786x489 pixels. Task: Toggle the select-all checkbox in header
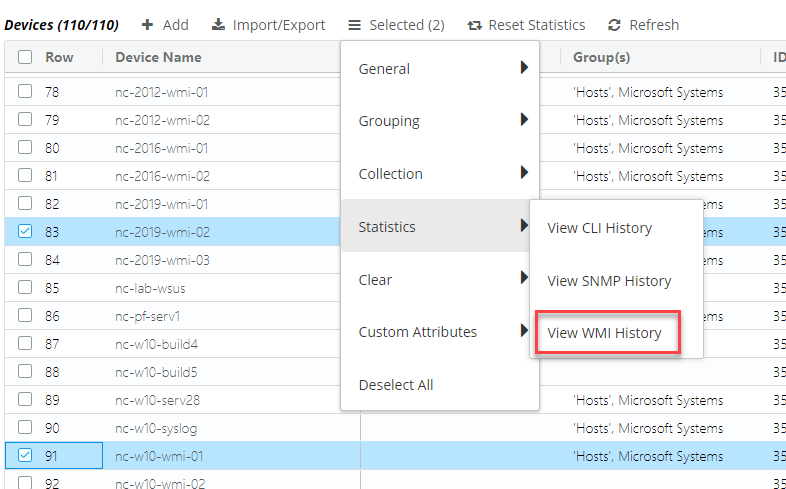coord(25,58)
